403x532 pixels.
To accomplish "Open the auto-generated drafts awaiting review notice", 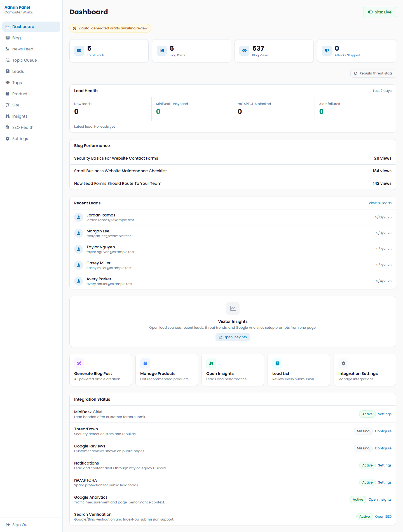I will (x=110, y=28).
